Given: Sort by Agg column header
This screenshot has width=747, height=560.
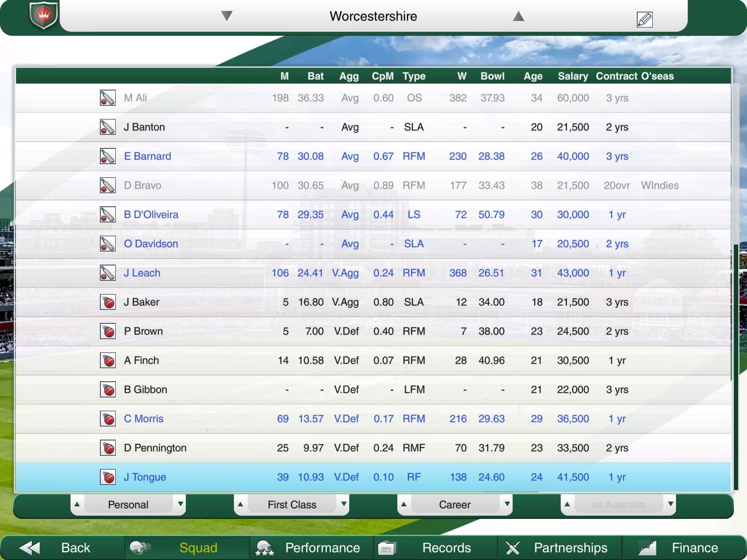Looking at the screenshot, I should tap(349, 76).
